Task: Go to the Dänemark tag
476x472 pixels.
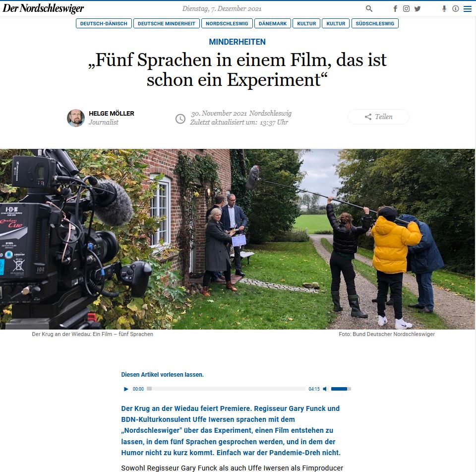Action: tap(273, 23)
